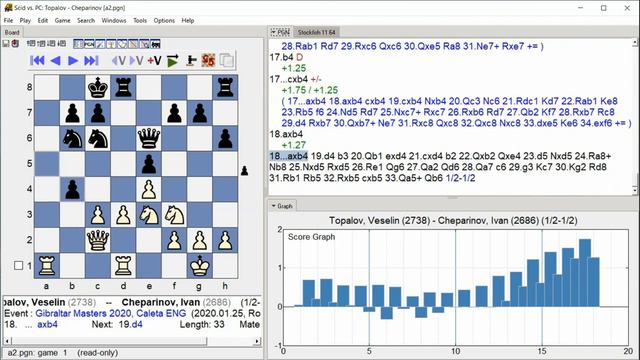Select the black queen on e6
This screenshot has height=360, width=640.
[x=149, y=138]
